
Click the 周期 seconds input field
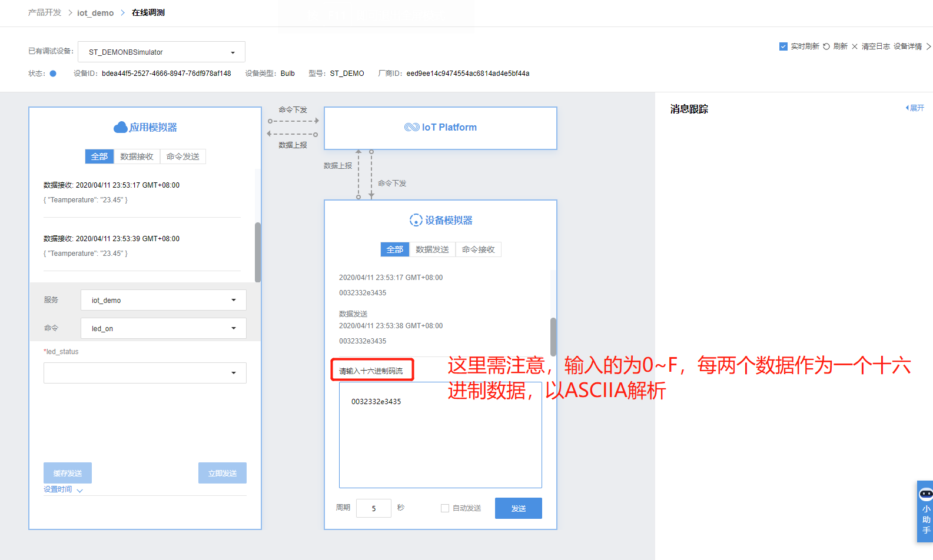374,508
